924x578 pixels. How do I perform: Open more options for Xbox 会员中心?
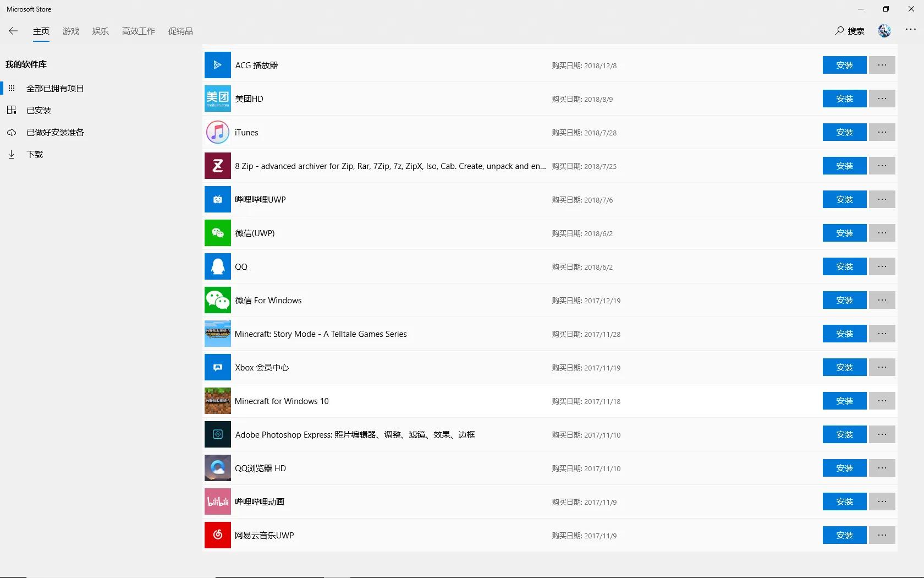coord(882,367)
